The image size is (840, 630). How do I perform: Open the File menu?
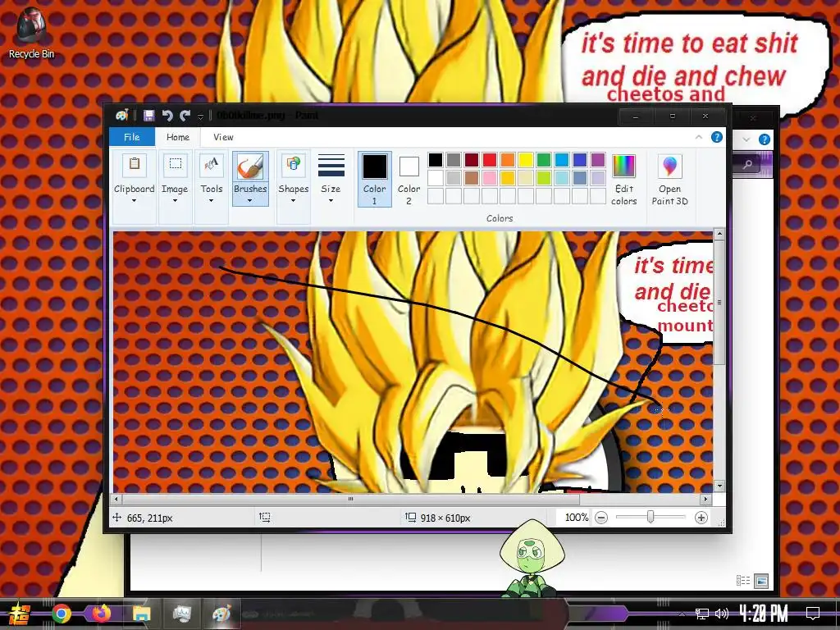[132, 137]
